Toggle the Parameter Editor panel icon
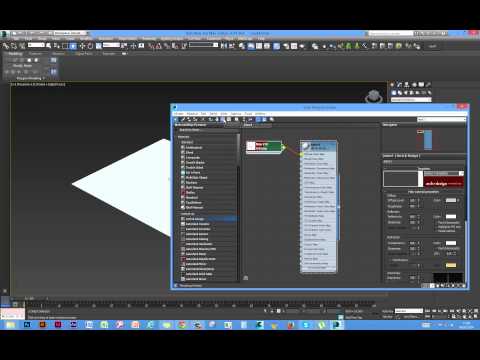The image size is (480, 360). (x=264, y=119)
